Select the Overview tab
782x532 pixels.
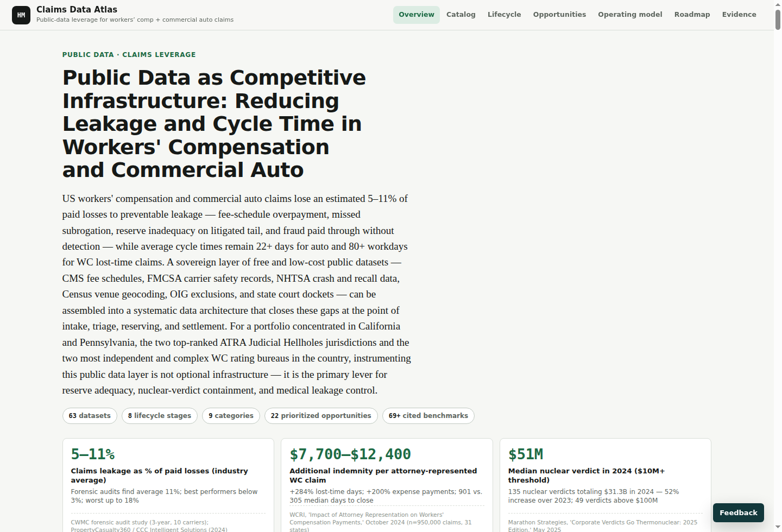pyautogui.click(x=417, y=15)
